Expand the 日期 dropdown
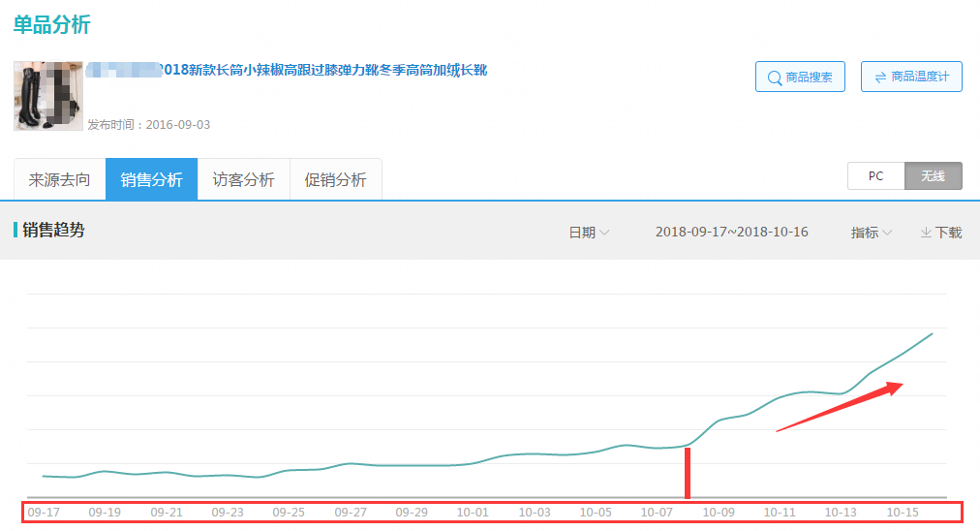The width and height of the screenshot is (980, 531). [589, 233]
